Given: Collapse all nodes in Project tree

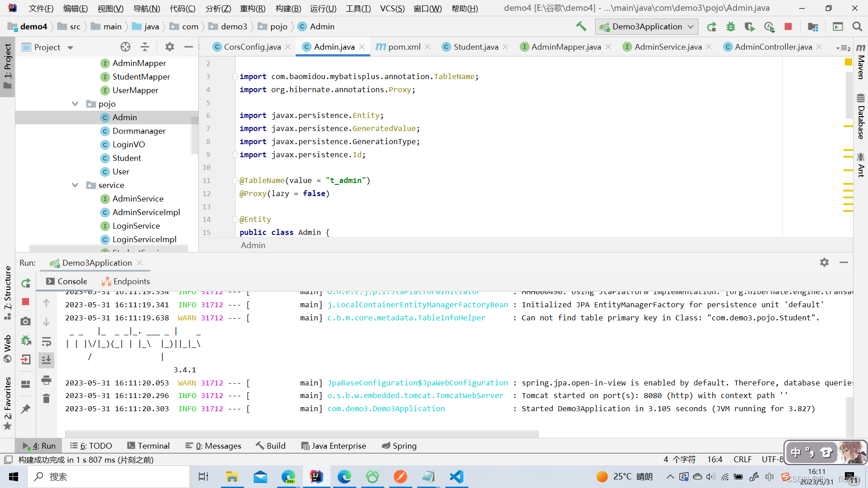Looking at the screenshot, I should [145, 47].
